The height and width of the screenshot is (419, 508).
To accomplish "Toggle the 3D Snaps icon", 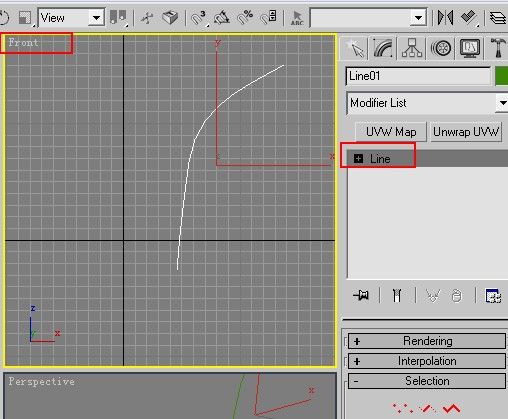I will click(199, 17).
